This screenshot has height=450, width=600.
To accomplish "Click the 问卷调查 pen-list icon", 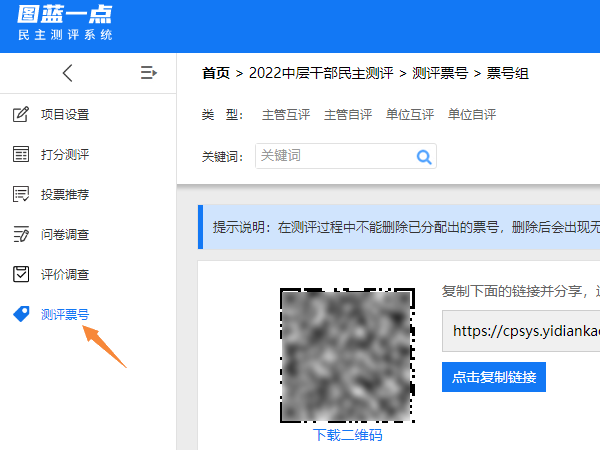I will point(21,234).
